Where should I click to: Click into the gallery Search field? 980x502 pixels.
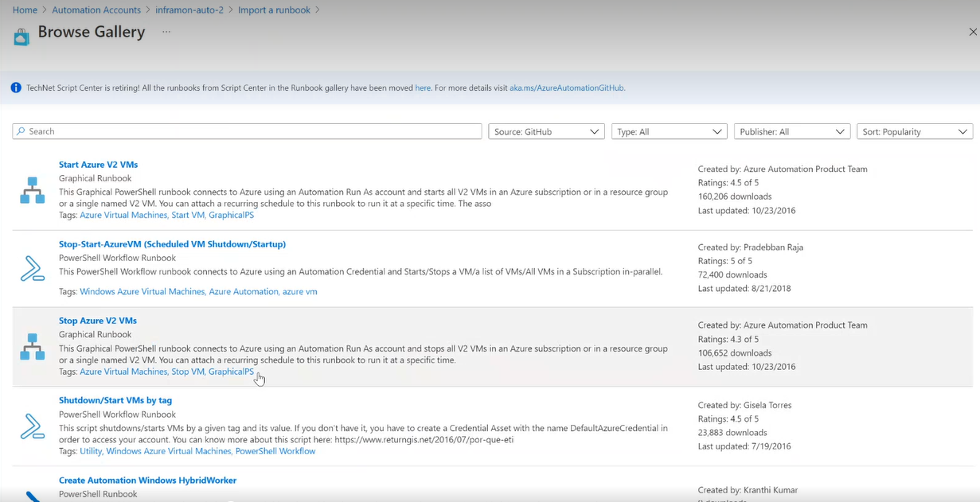tap(247, 131)
